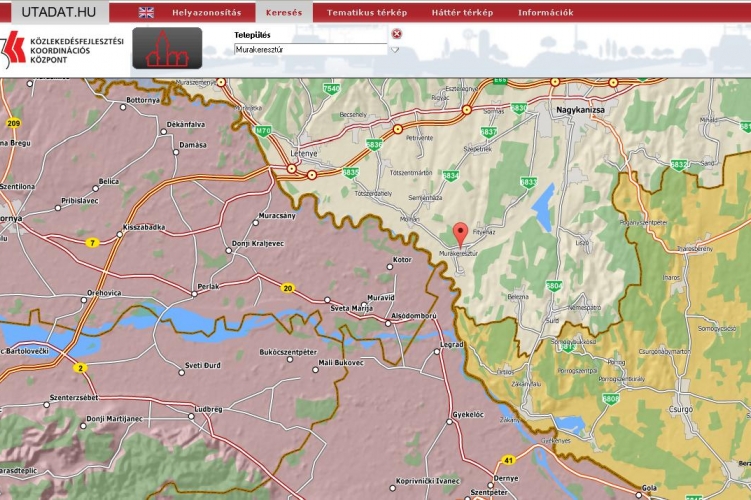
Task: Click into the Település input field
Action: point(310,49)
